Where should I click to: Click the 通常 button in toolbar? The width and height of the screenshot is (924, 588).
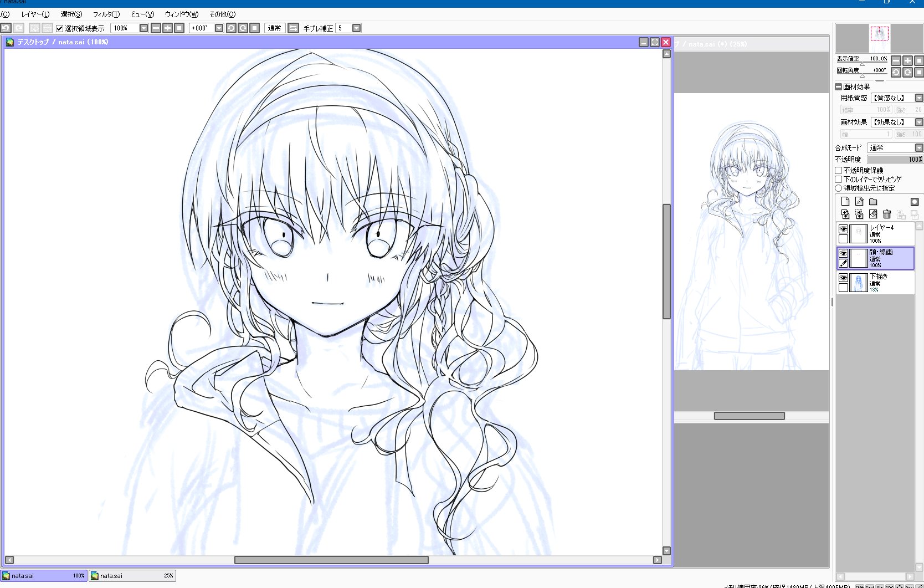pyautogui.click(x=275, y=28)
